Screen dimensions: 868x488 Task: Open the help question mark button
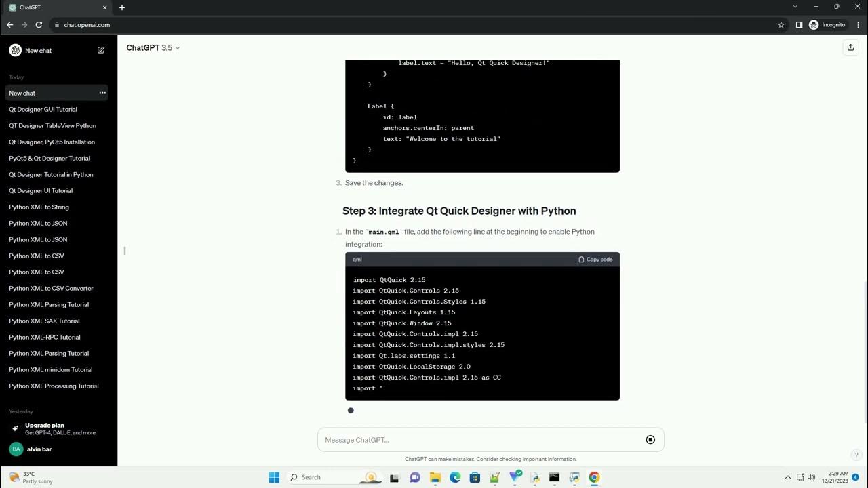(x=856, y=455)
